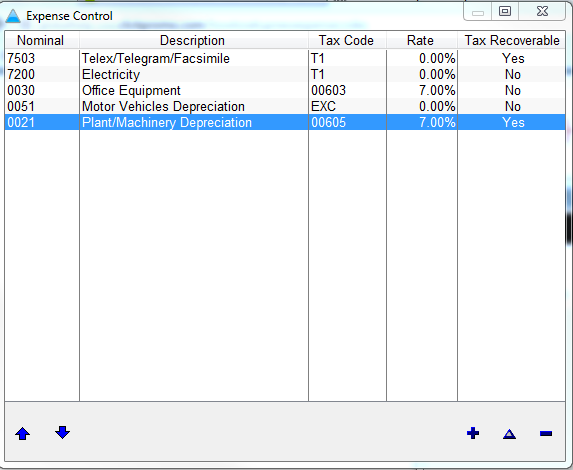573x470 pixels.
Task: Remove selected expense with minus icon
Action: [546, 434]
